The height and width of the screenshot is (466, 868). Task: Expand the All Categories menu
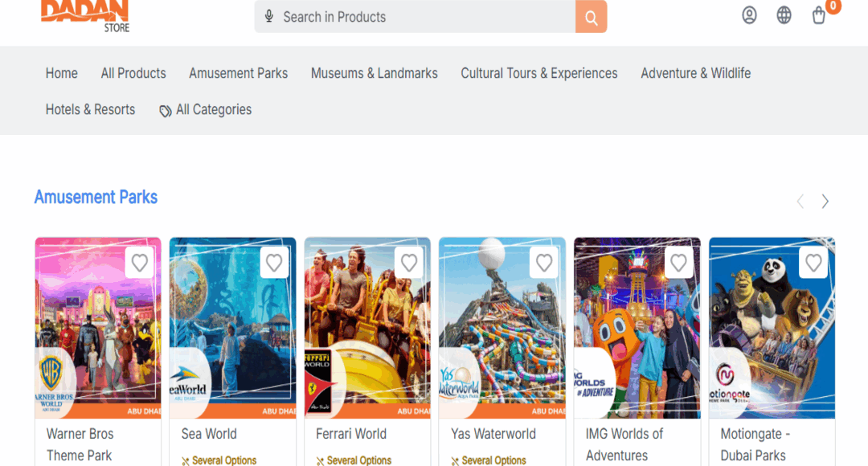(205, 110)
